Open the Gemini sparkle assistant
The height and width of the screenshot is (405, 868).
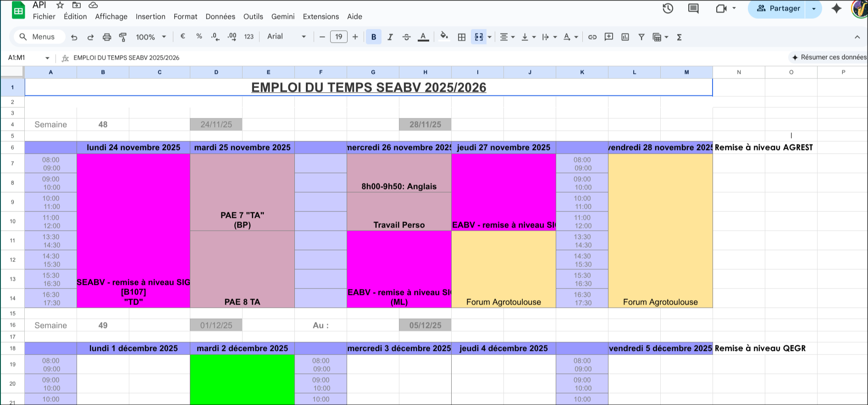pos(836,8)
